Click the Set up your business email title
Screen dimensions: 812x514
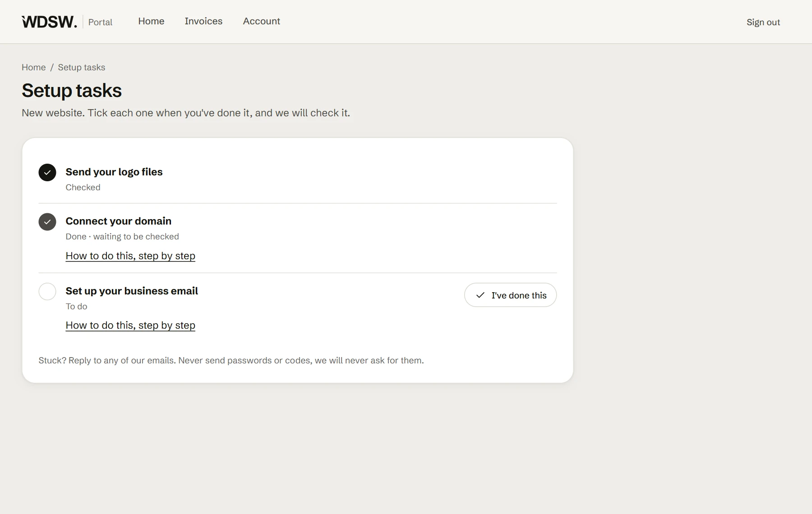tap(132, 291)
